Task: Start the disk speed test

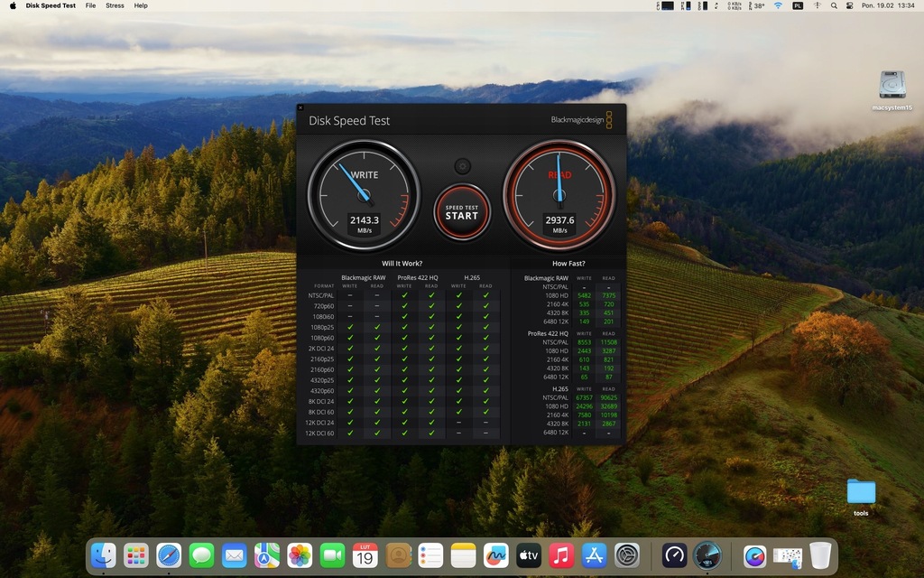Action: coord(462,212)
